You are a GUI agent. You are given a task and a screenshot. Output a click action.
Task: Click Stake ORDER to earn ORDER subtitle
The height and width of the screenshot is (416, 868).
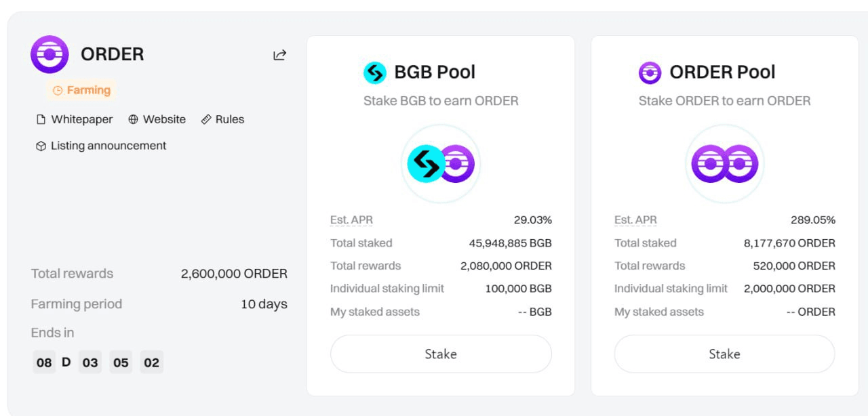724,101
